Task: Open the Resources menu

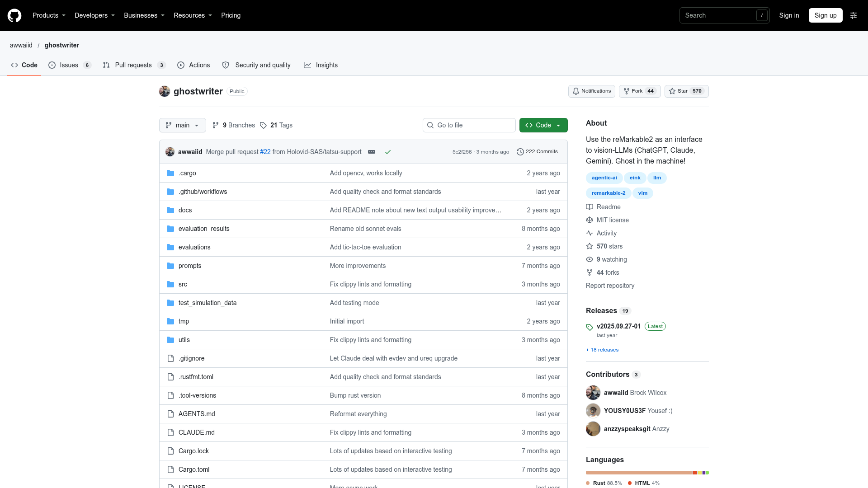Action: pyautogui.click(x=193, y=15)
